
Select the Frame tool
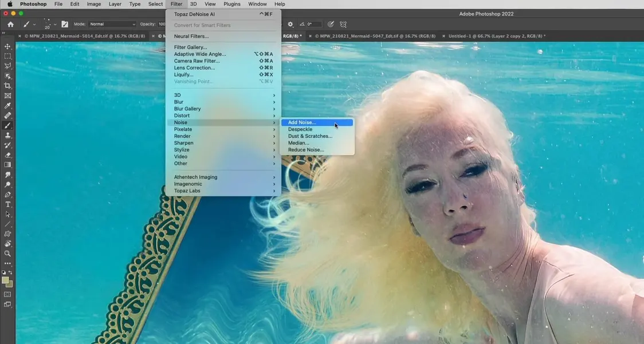point(7,96)
